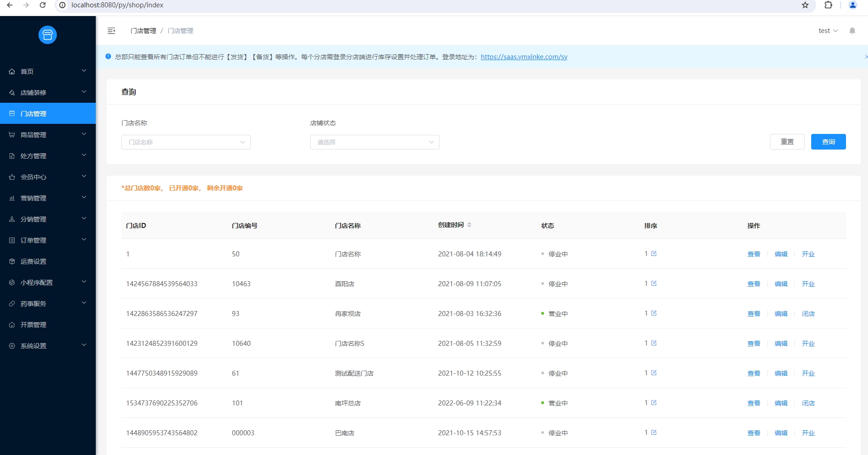Image resolution: width=868 pixels, height=455 pixels.
Task: Click 闭店 for 冉家坝店 row
Action: [808, 314]
